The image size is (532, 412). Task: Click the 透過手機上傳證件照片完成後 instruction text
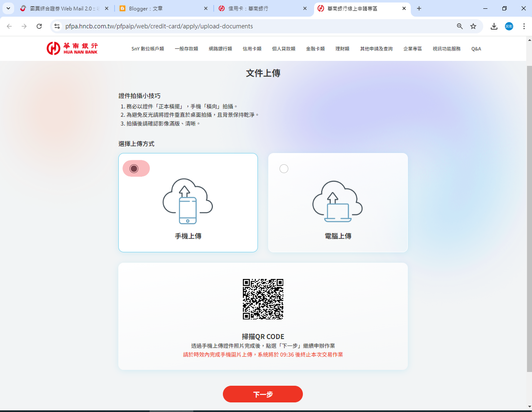(263, 346)
